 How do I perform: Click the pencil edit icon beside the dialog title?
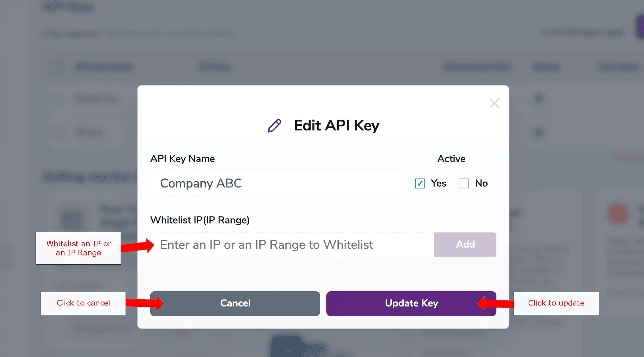coord(274,125)
